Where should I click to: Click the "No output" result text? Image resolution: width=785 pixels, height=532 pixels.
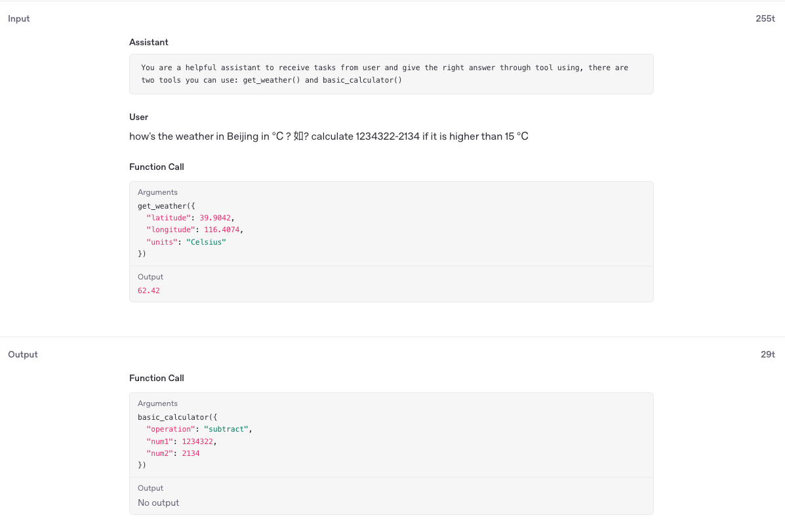(x=158, y=502)
